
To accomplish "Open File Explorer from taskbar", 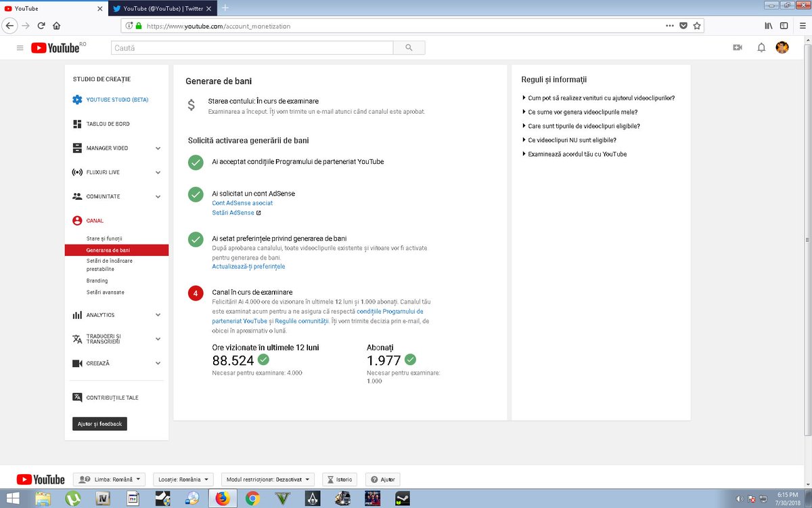I will pyautogui.click(x=43, y=499).
